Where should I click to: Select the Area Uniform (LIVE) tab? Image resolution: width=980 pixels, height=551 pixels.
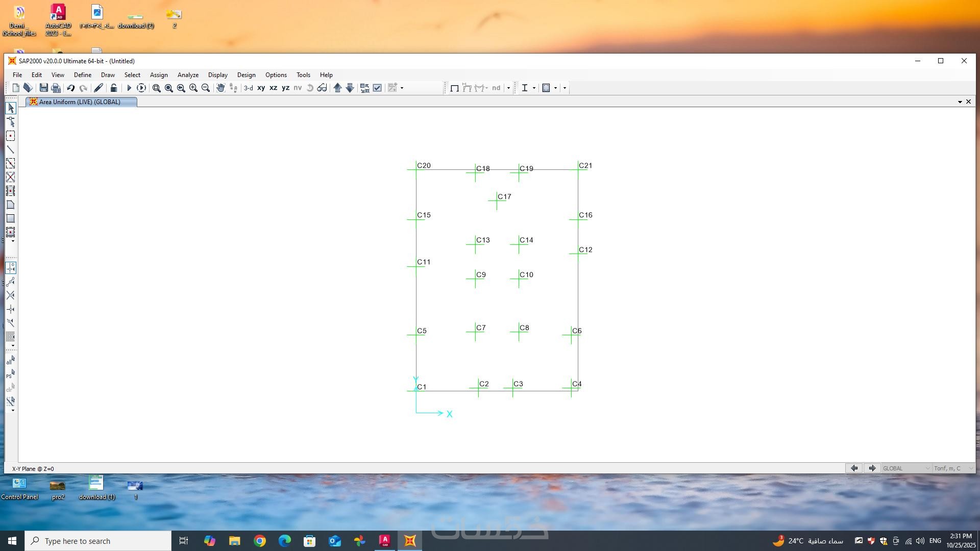tap(81, 102)
